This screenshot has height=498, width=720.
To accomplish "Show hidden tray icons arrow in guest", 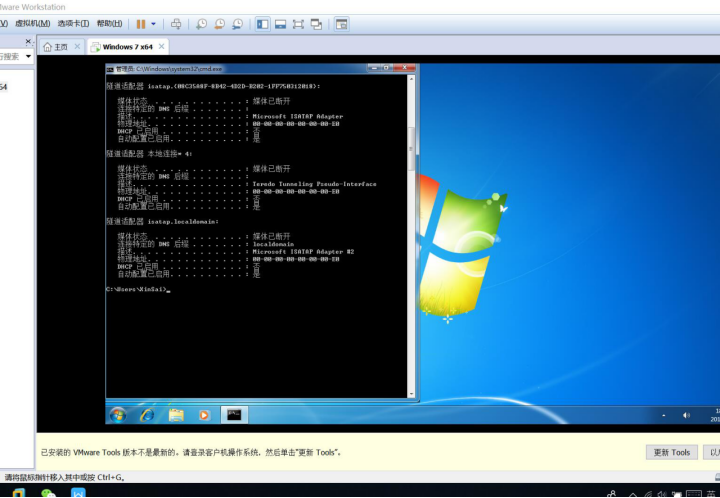I will [664, 415].
